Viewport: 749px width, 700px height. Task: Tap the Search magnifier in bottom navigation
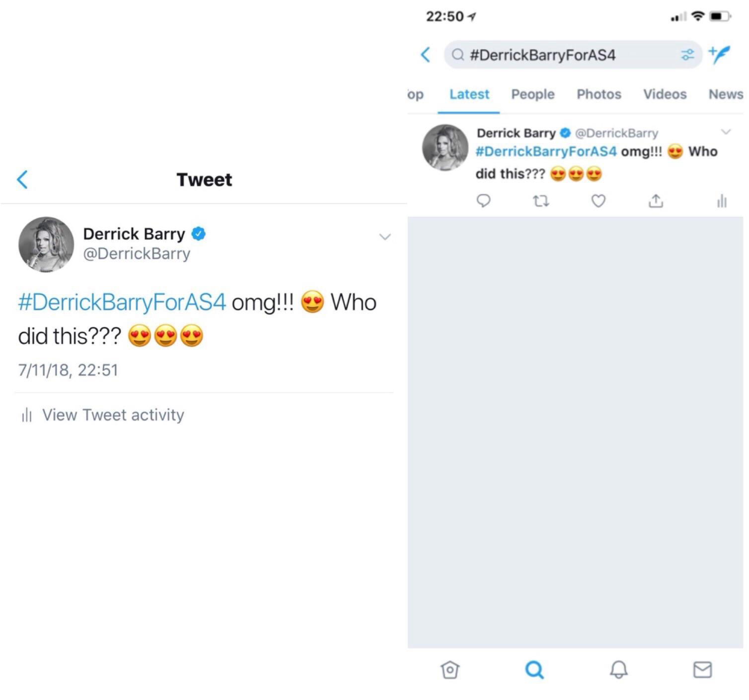[534, 670]
